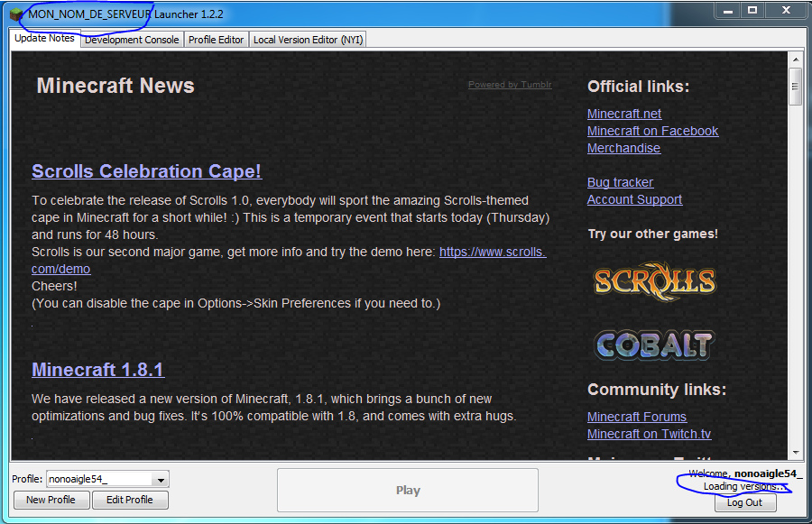Click the large Play button
The image size is (812, 524).
[408, 491]
